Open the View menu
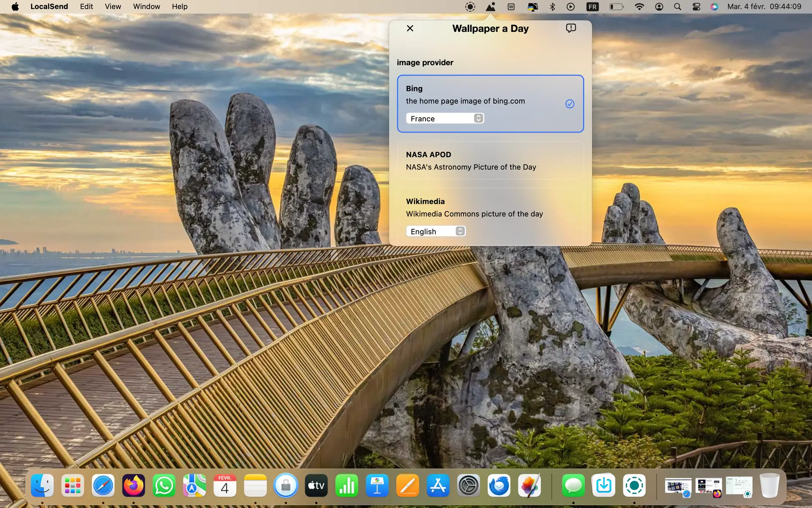812x508 pixels. tap(113, 6)
